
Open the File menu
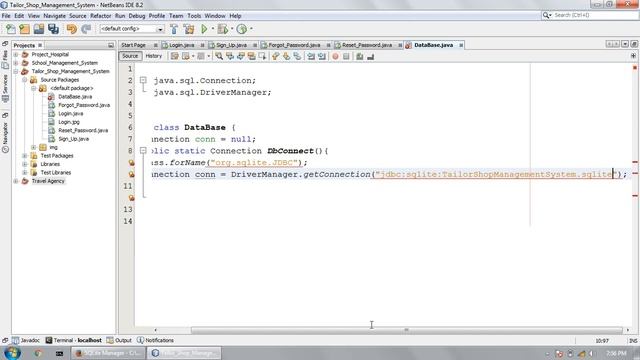click(6, 16)
